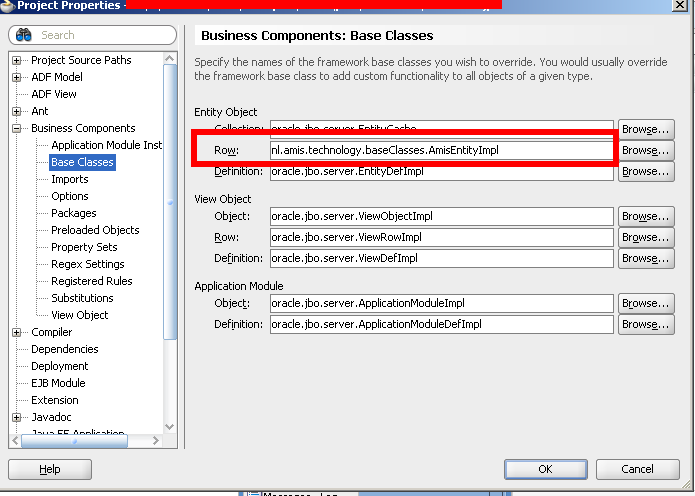This screenshot has width=695, height=496.
Task: Close the Project Properties window
Action: point(679,5)
